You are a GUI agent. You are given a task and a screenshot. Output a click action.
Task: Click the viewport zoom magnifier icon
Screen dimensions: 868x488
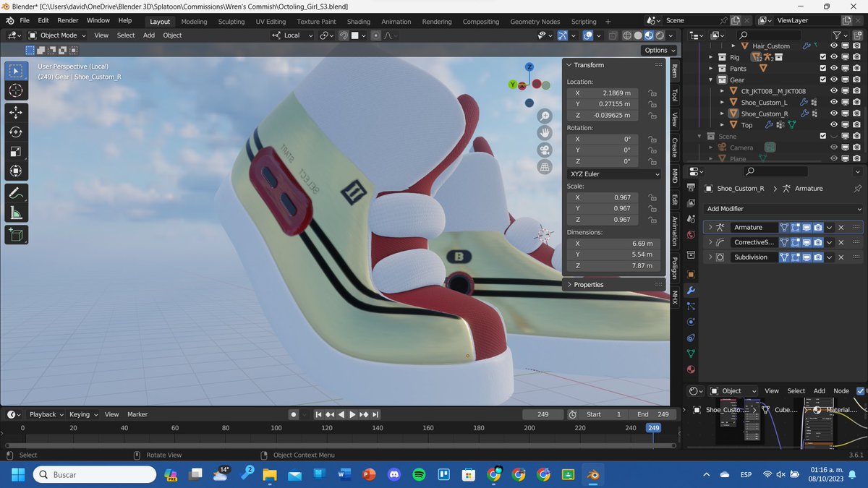click(545, 116)
